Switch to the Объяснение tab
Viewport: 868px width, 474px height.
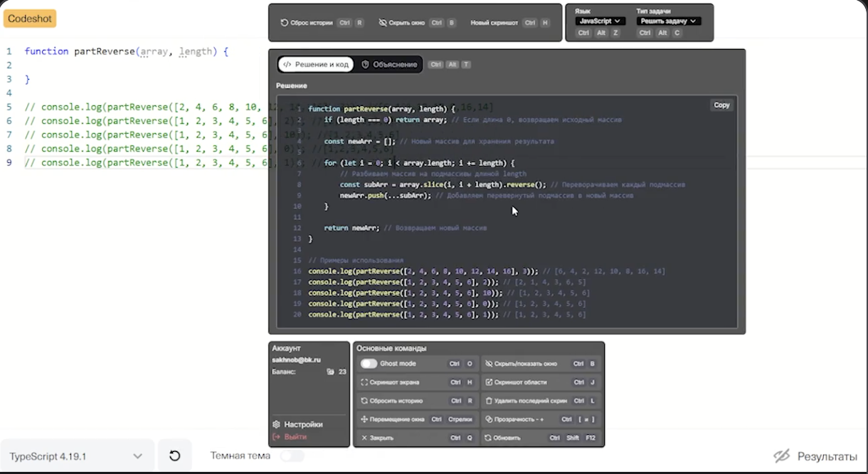tap(388, 64)
